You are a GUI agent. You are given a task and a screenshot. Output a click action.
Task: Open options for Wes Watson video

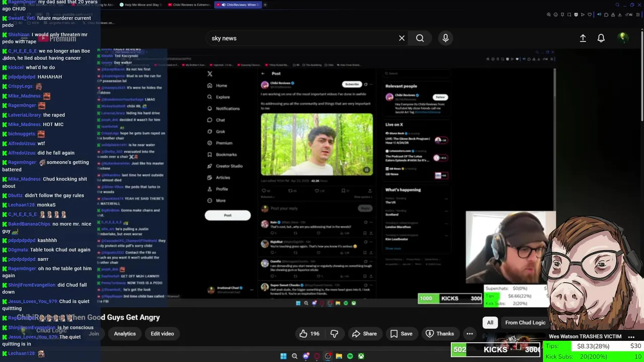pyautogui.click(x=631, y=337)
